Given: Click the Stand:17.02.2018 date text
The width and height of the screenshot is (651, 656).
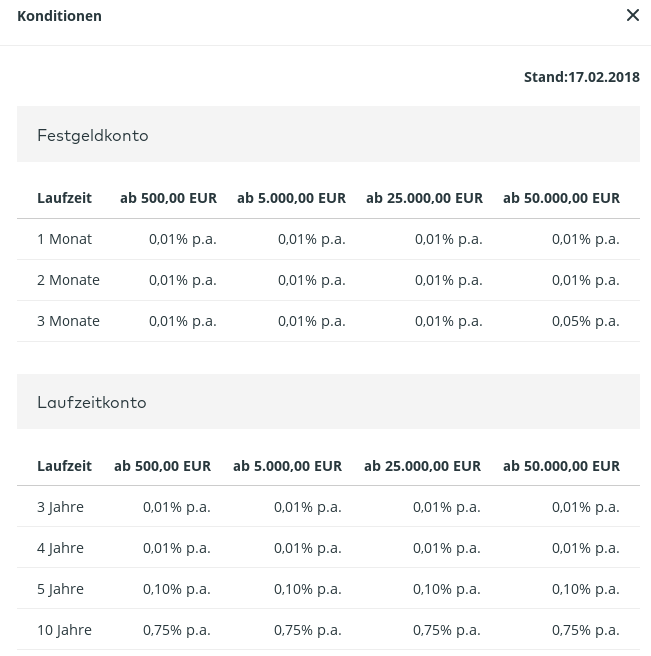Looking at the screenshot, I should 581,77.
